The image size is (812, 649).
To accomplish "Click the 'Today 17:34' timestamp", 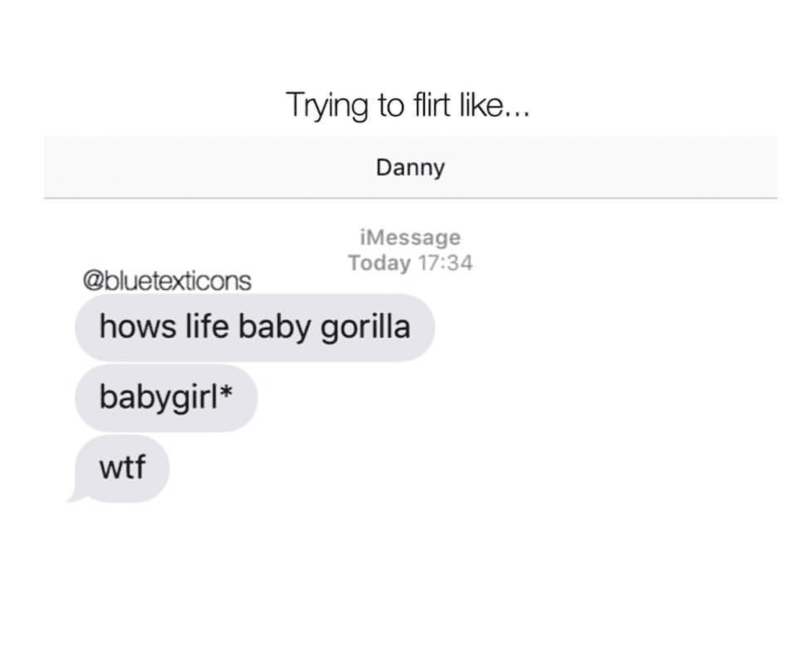I will [410, 263].
